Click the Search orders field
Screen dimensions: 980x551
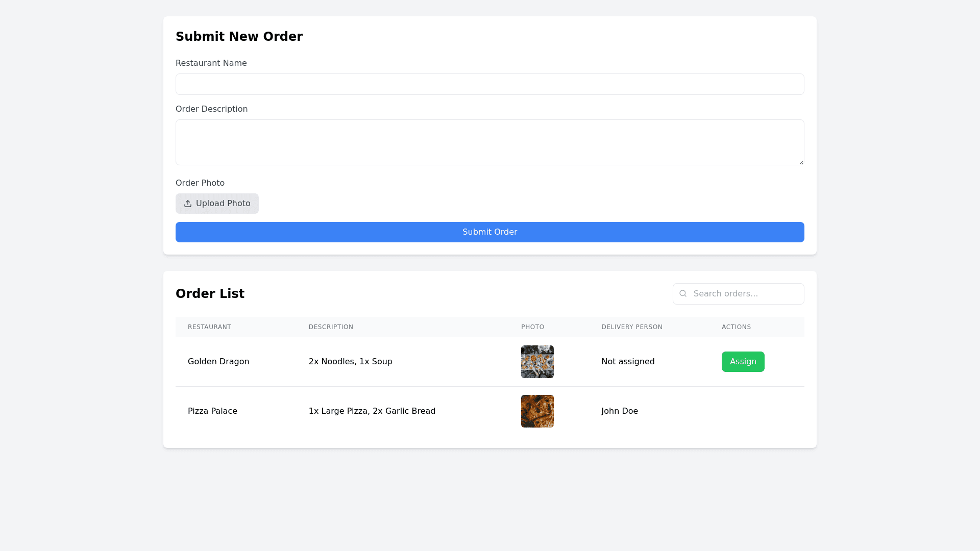point(745,294)
